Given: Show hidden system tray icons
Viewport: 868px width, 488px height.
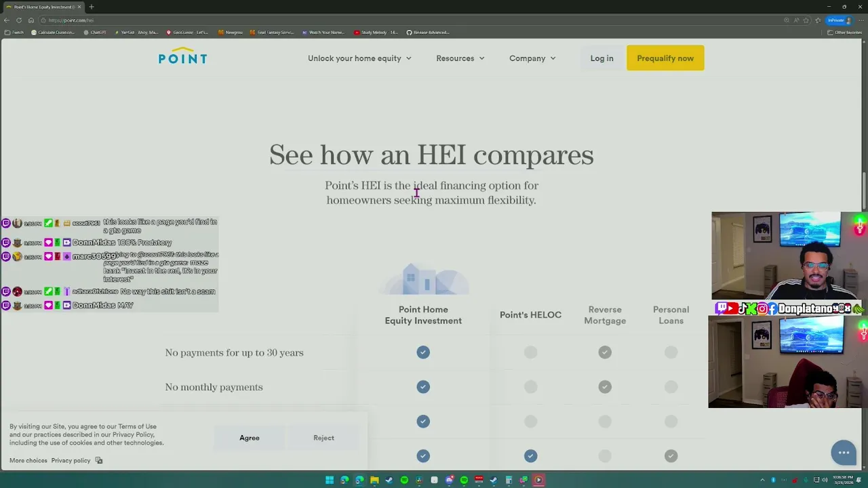Looking at the screenshot, I should 762,480.
